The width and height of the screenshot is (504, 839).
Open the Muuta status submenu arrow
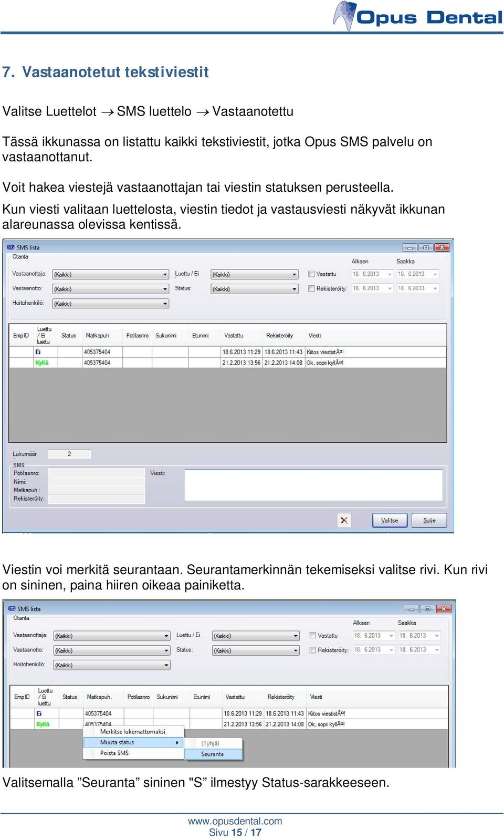point(177,742)
